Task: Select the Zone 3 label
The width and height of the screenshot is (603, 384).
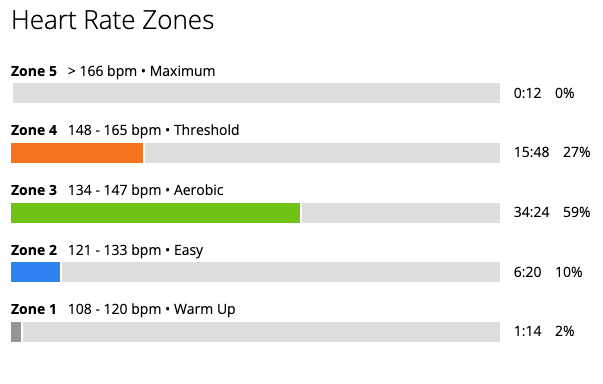Action: point(34,190)
